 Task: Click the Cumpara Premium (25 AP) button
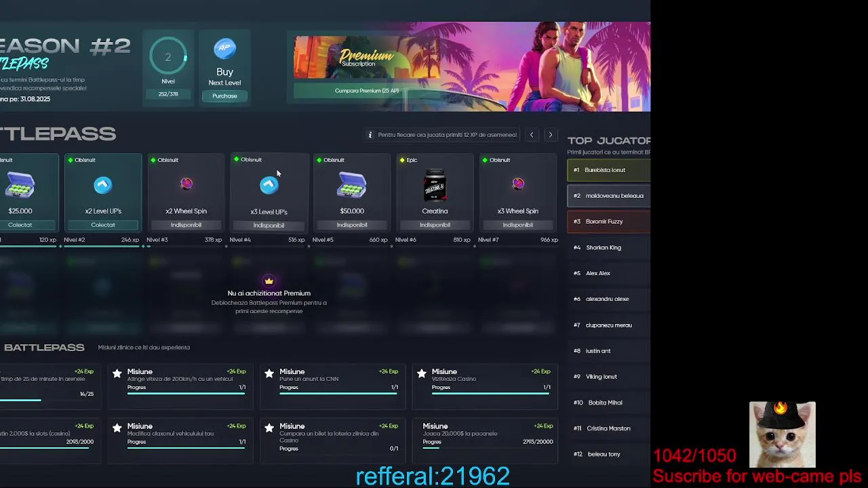point(367,91)
